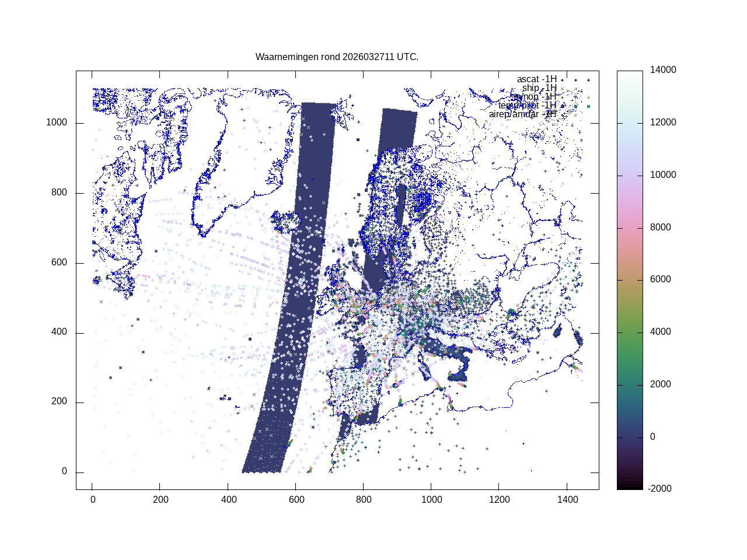Select the synop -1H legend entry
The image size is (747, 560).
point(534,97)
